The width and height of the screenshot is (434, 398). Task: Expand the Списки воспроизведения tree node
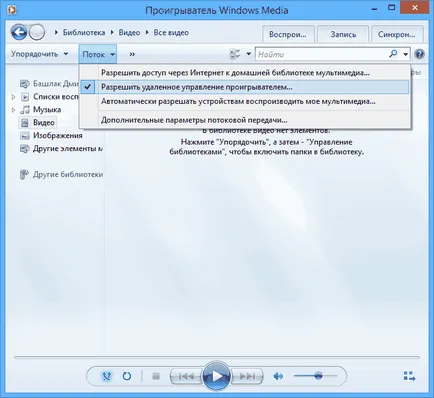tap(13, 97)
